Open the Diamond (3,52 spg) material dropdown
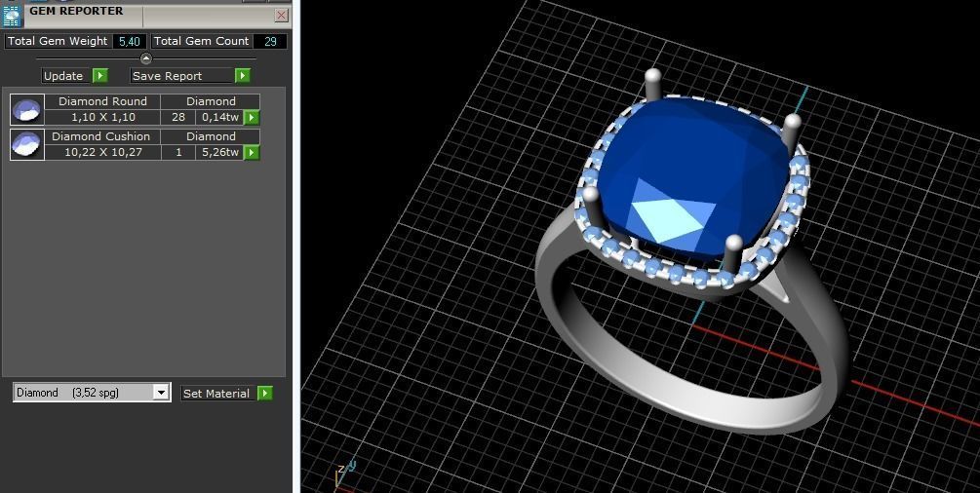This screenshot has width=980, height=493. (x=161, y=393)
